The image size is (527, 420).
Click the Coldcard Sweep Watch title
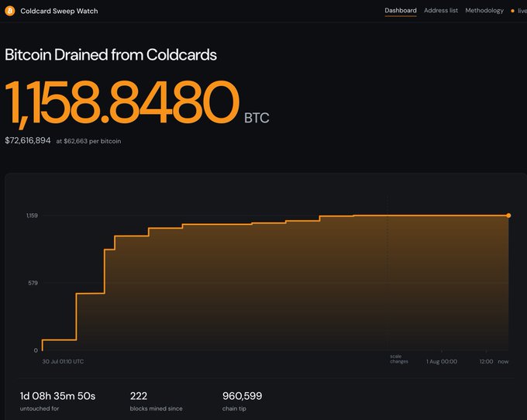click(x=59, y=11)
